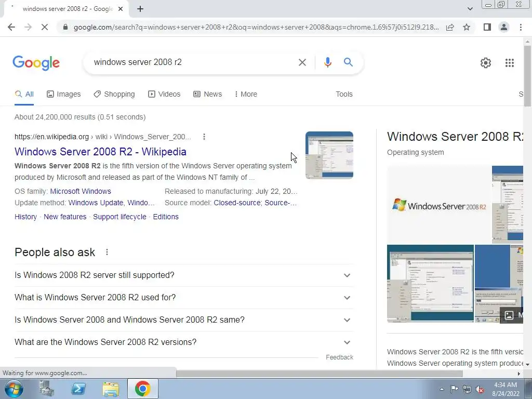Click the network tray icon

pos(467,389)
